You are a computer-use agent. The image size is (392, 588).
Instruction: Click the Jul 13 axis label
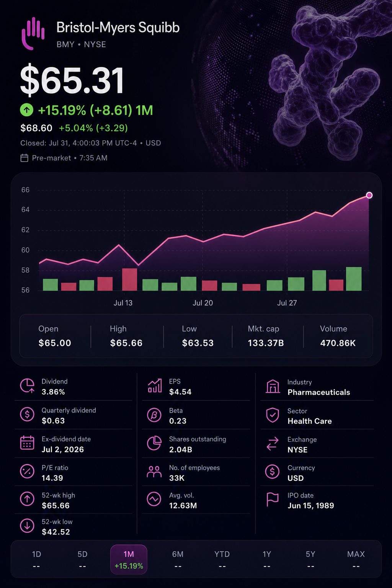pyautogui.click(x=123, y=303)
